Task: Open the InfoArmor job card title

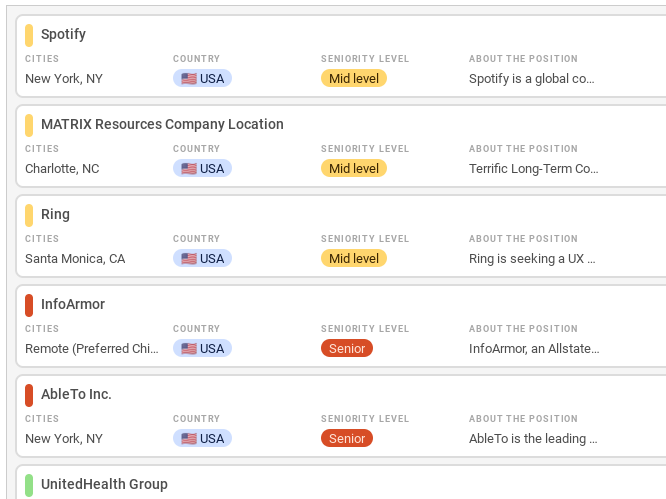Action: pos(73,304)
